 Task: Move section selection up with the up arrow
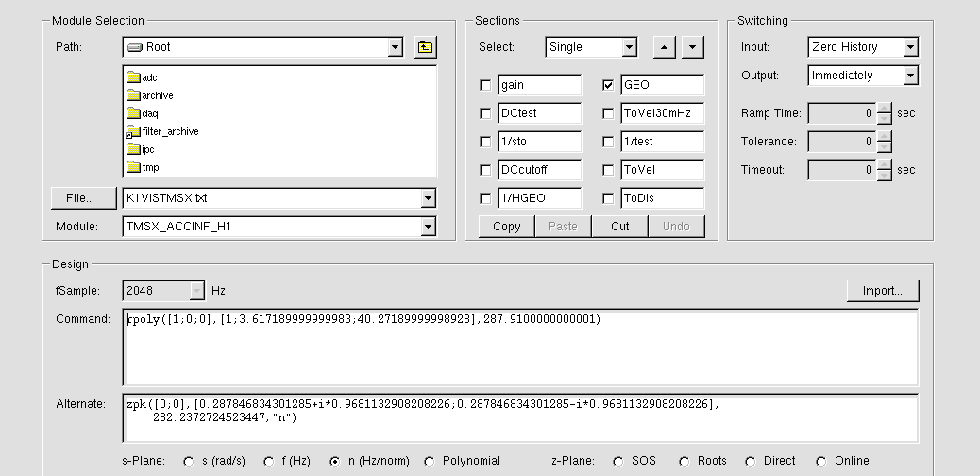tap(665, 47)
